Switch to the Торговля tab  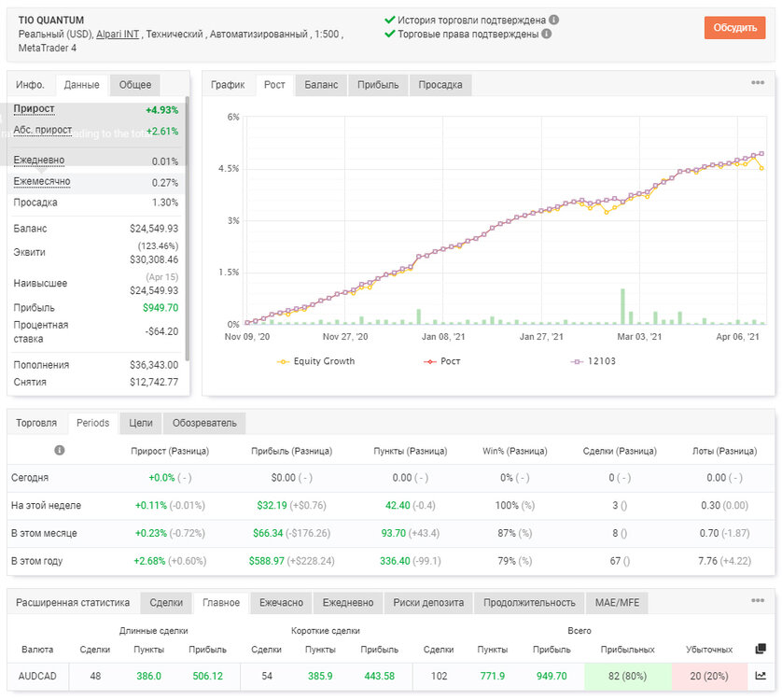(x=36, y=423)
